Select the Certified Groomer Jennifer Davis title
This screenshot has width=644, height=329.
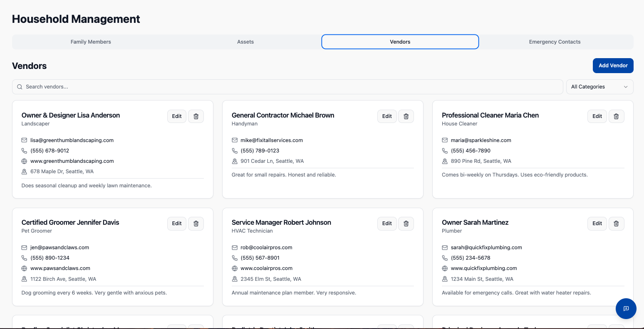coord(70,223)
